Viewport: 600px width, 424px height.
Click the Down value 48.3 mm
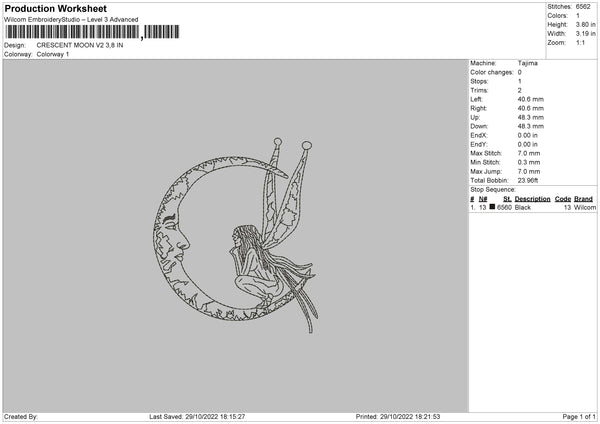pos(531,126)
